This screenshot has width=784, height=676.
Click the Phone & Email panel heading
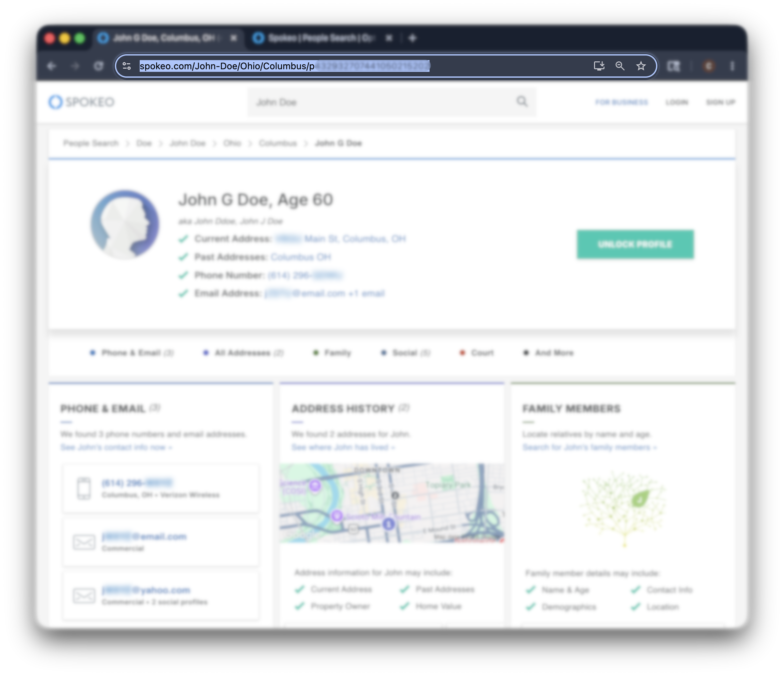[x=110, y=408]
